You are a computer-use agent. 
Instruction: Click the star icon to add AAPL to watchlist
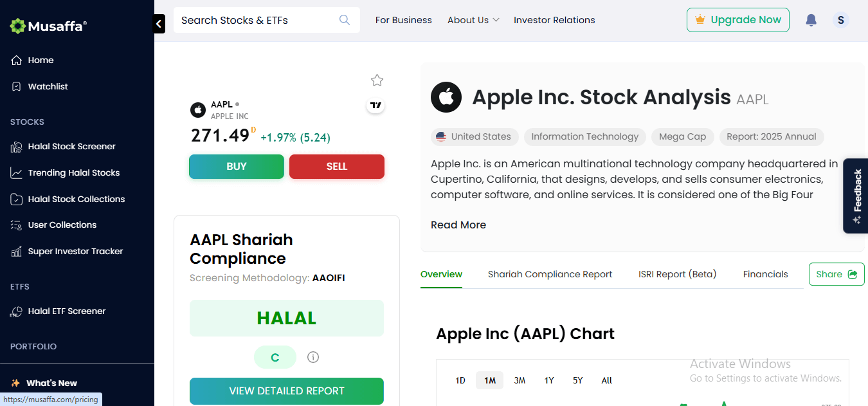coord(377,80)
